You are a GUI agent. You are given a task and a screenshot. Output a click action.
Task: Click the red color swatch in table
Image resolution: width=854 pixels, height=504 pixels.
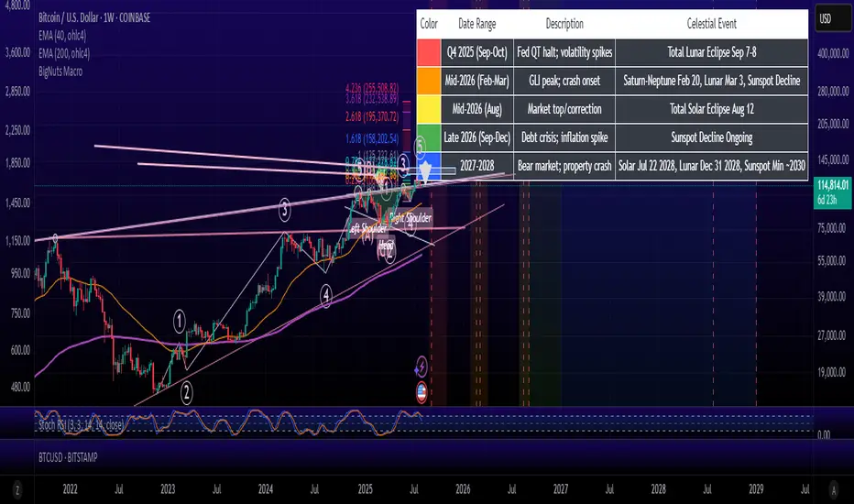point(429,52)
